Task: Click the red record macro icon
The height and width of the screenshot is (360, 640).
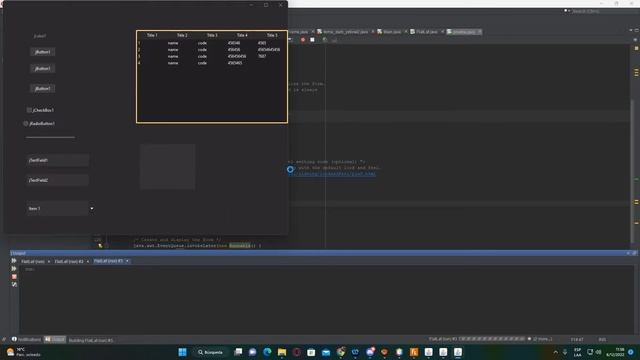Action: (303, 40)
